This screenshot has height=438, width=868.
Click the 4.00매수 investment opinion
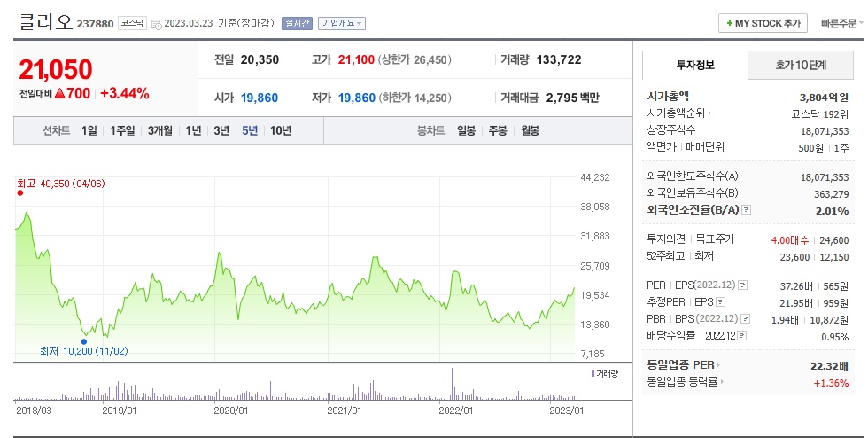[790, 240]
